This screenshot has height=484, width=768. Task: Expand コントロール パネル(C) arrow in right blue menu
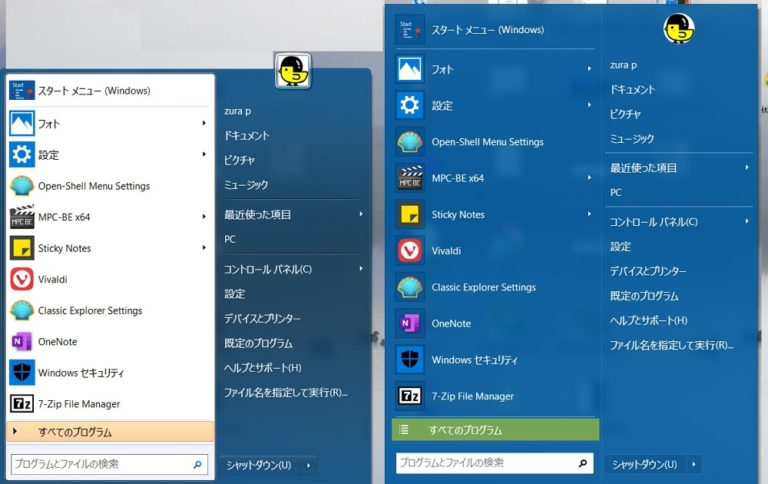747,221
